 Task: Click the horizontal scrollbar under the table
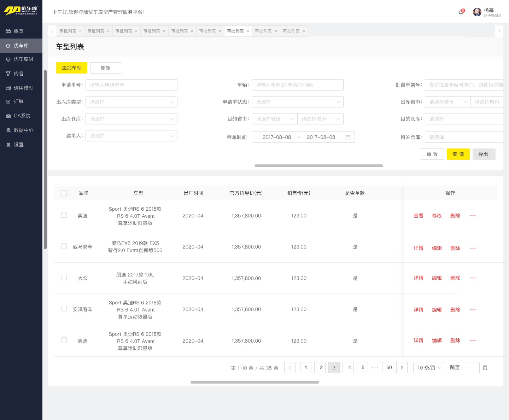(255, 382)
